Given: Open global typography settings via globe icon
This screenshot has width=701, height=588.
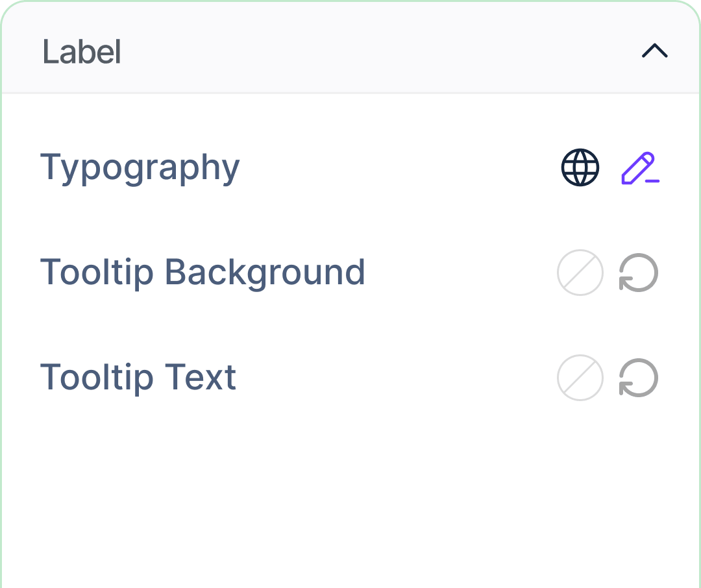Looking at the screenshot, I should (x=580, y=167).
